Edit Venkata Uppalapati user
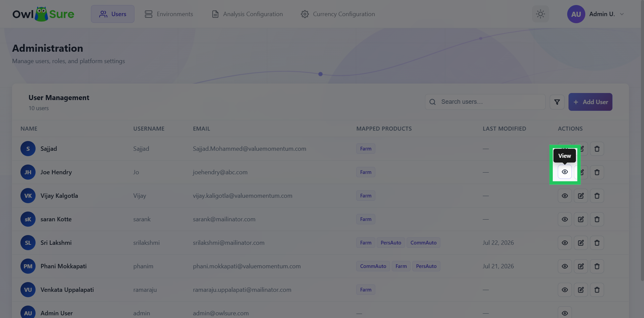The width and height of the screenshot is (644, 318). pos(581,290)
